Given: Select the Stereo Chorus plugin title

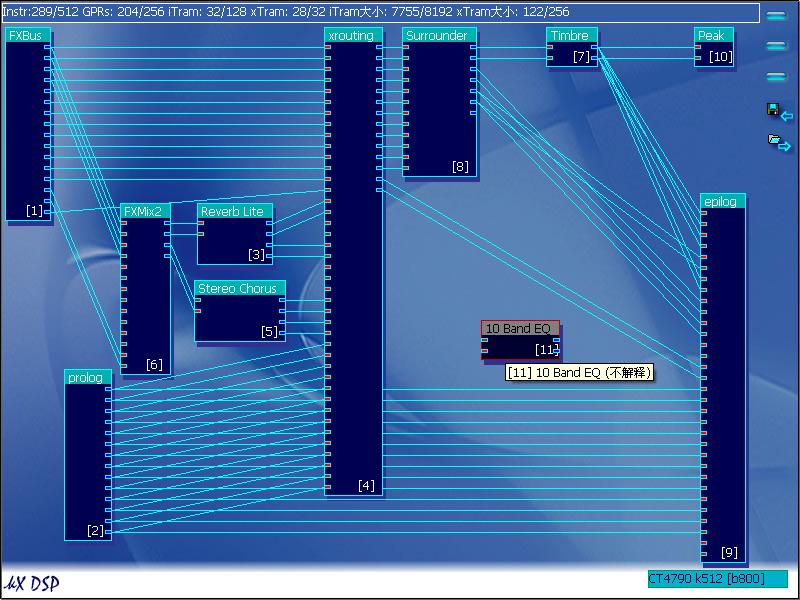Looking at the screenshot, I should 240,288.
